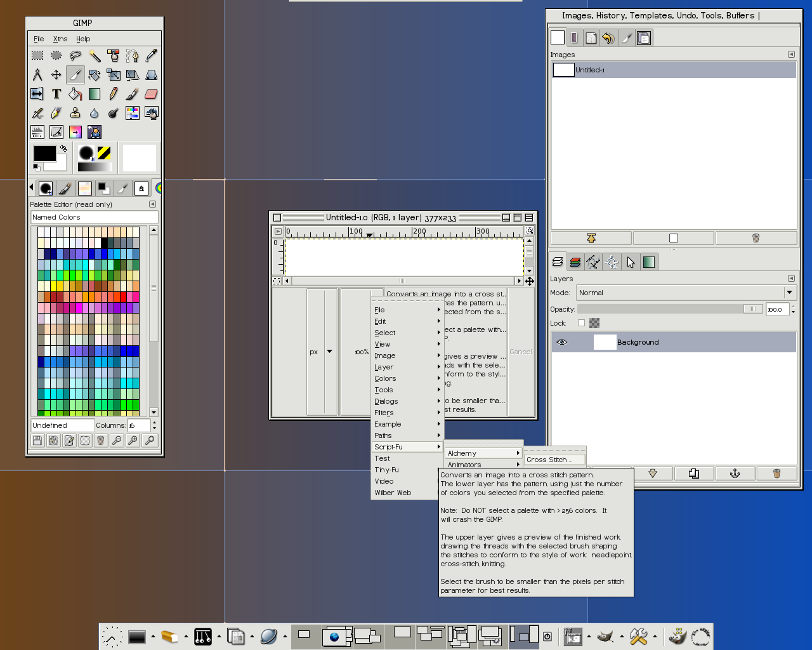Screen dimensions: 812x650
Task: Select the Fuzzy Select magic wand tool
Action: 95,56
